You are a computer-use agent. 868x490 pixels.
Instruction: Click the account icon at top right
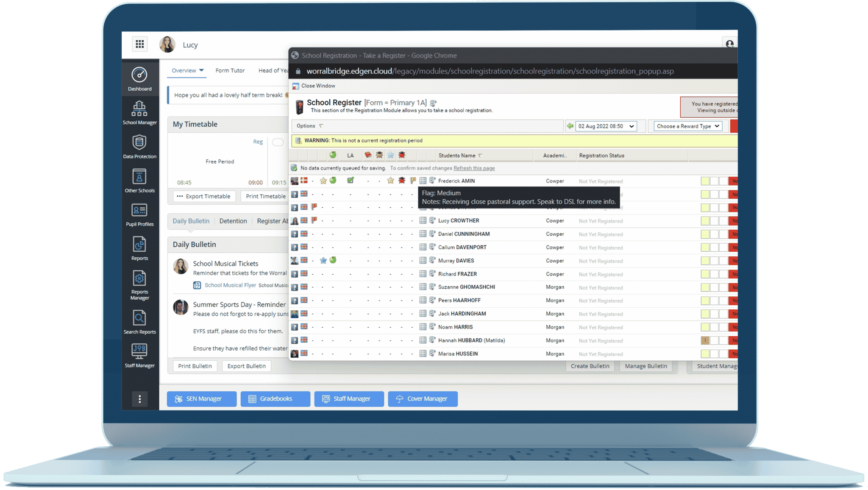(729, 44)
